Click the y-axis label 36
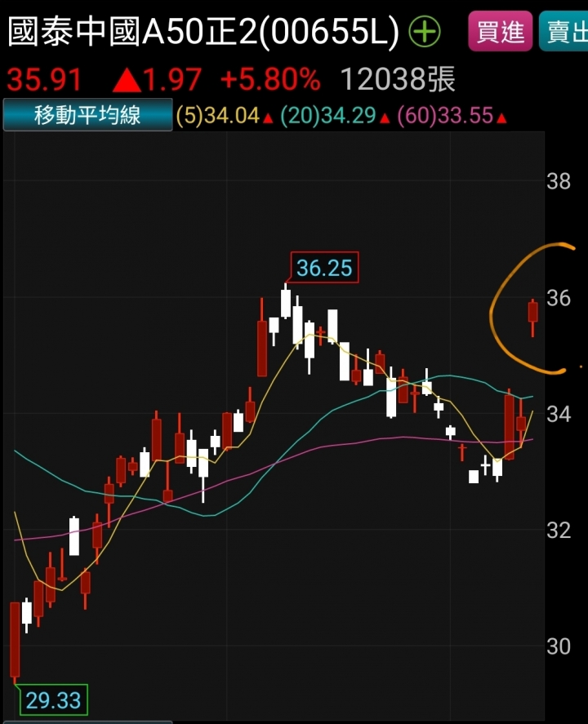 pos(559,298)
